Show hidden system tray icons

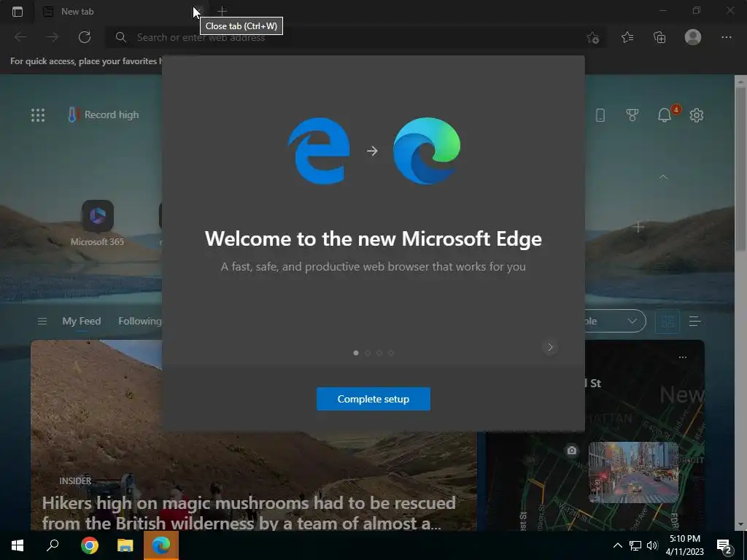point(617,545)
